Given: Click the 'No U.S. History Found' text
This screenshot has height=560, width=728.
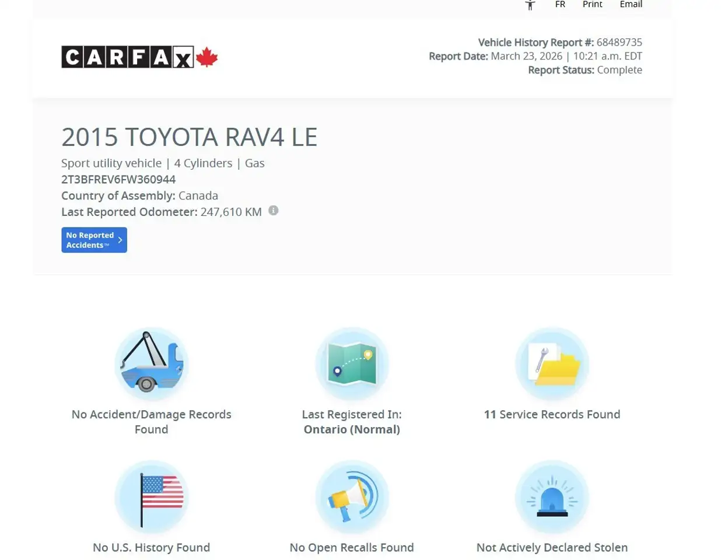Looking at the screenshot, I should 152,547.
